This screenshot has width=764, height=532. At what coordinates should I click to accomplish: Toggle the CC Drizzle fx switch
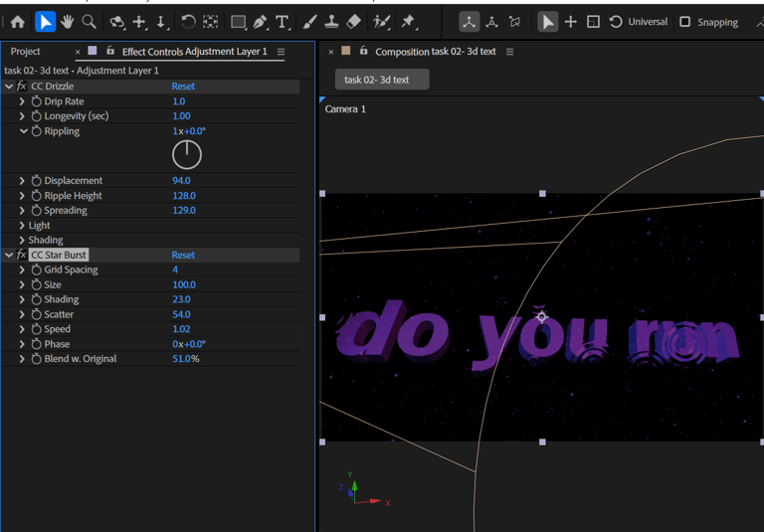(x=21, y=87)
